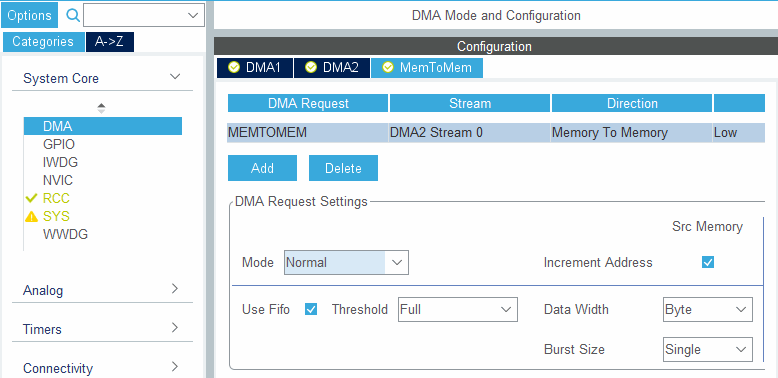Click the sort arrows icon above DMA list
This screenshot has width=778, height=378.
click(x=101, y=108)
